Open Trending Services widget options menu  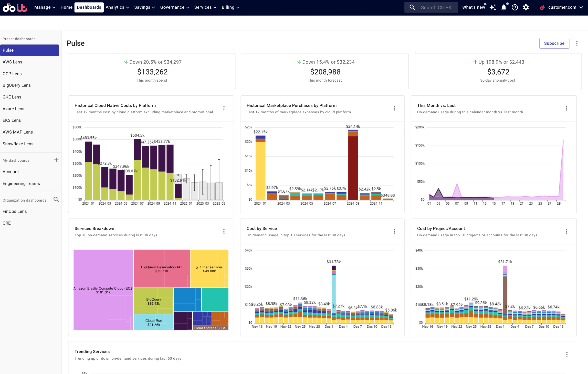tap(567, 354)
